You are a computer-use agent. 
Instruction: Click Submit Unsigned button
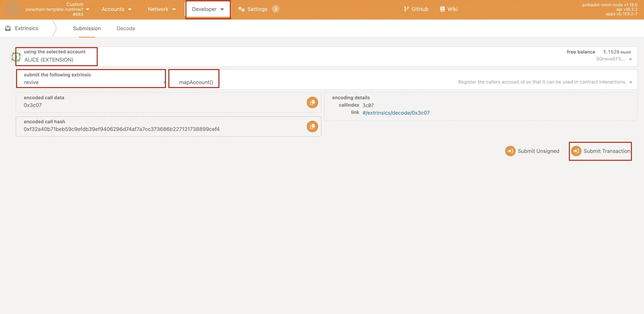point(532,151)
